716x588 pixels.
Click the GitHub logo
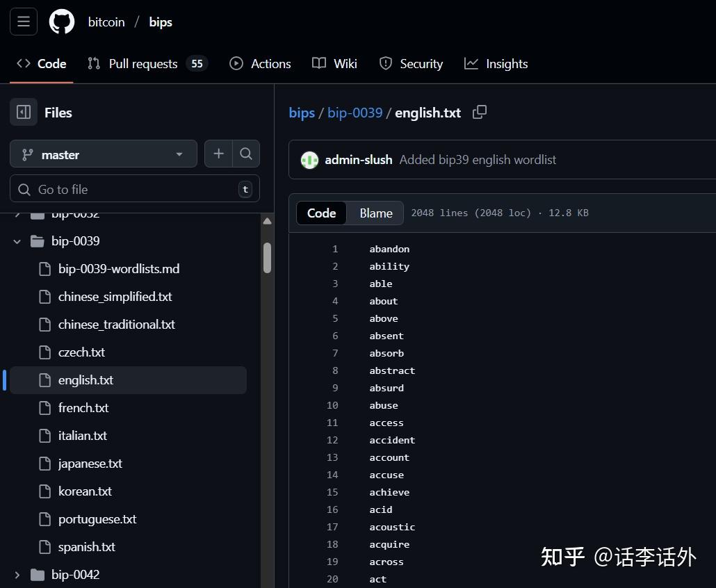62,22
